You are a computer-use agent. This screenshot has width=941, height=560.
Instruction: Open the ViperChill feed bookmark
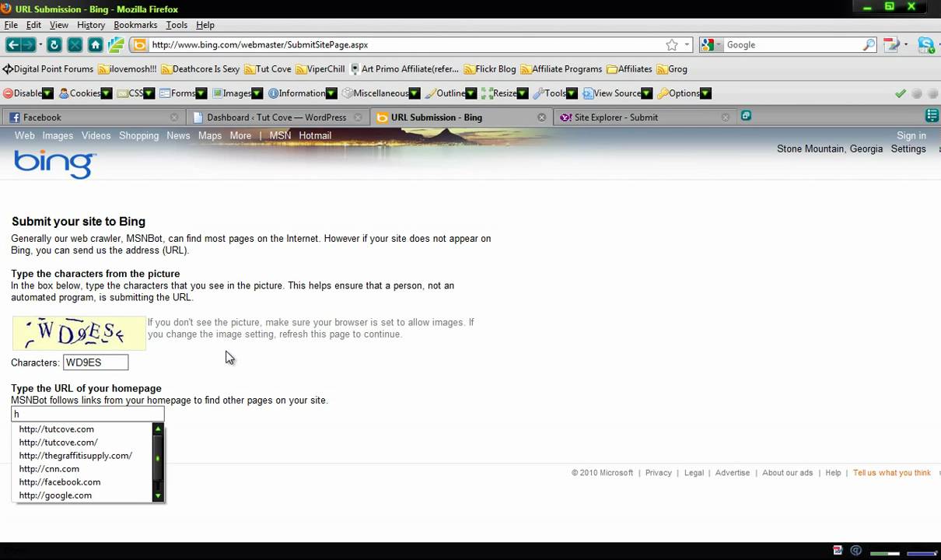(320, 69)
